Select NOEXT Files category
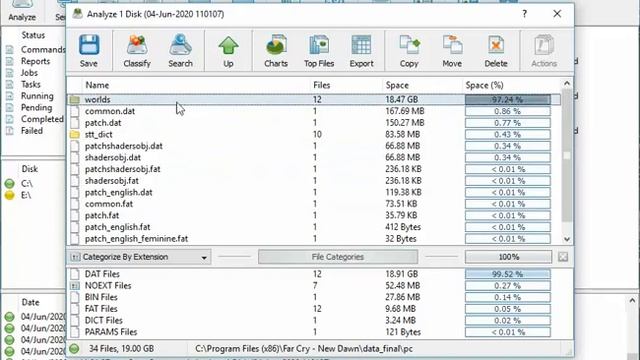Image resolution: width=640 pixels, height=360 pixels. (313, 285)
